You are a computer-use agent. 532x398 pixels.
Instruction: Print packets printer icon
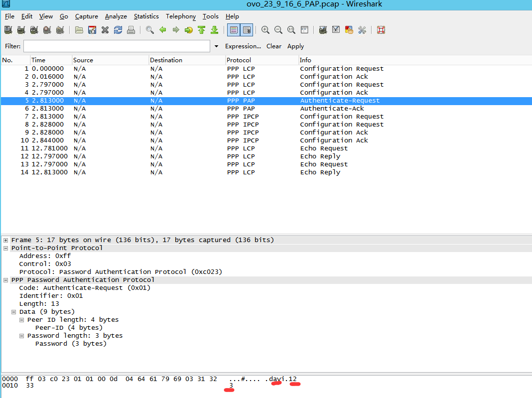tap(131, 30)
